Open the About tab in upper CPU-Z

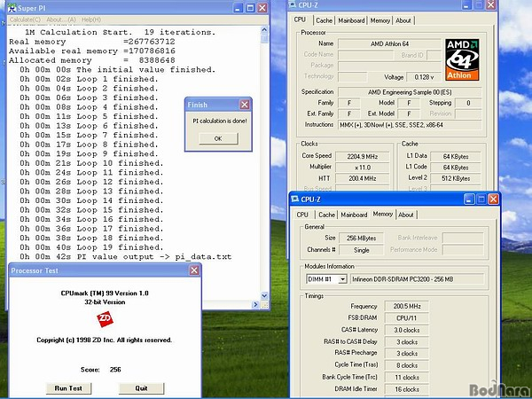tap(403, 20)
